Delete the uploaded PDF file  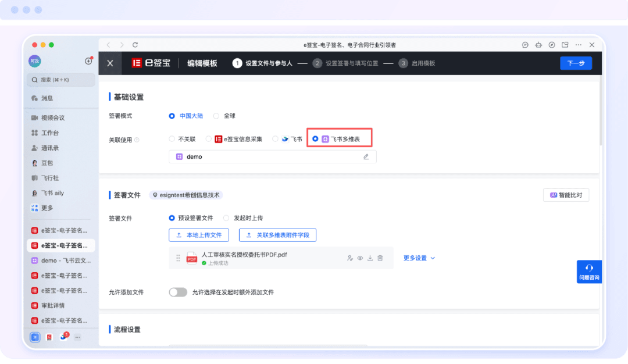[x=380, y=258]
